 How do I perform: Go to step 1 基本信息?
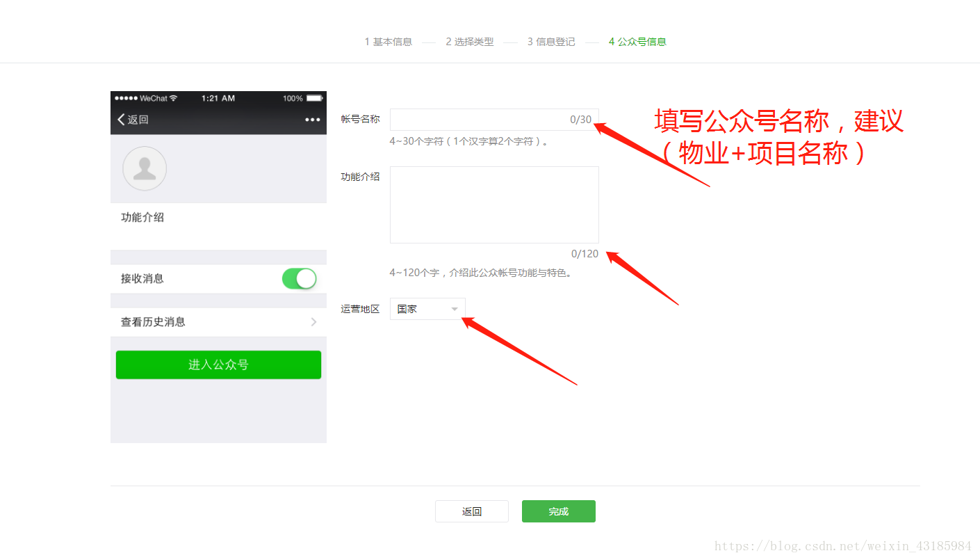[388, 42]
